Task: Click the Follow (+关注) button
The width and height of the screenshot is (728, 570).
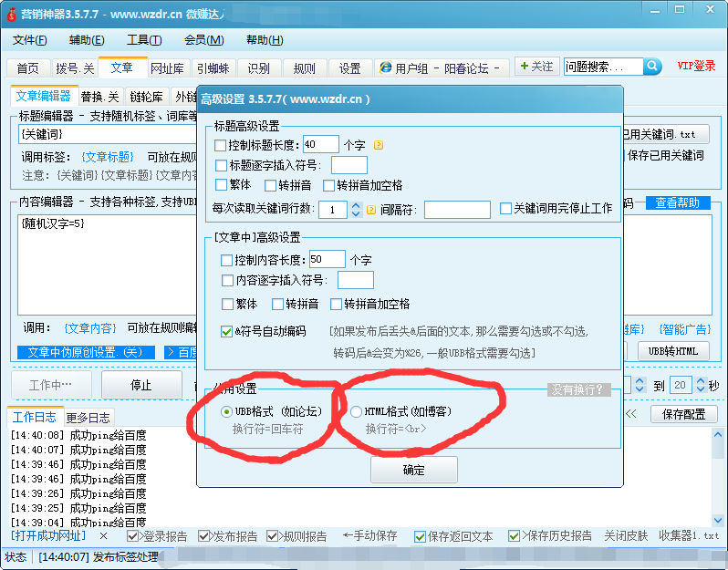Action: coord(536,67)
